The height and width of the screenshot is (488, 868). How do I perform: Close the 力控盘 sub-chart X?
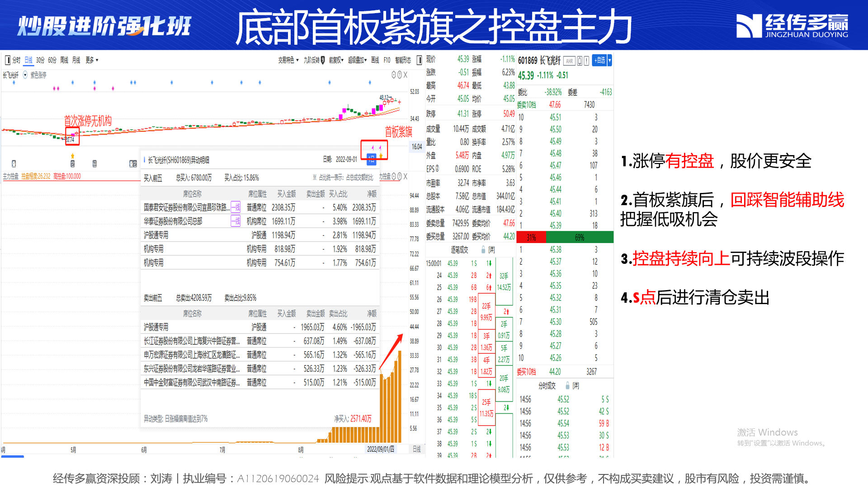(x=405, y=177)
